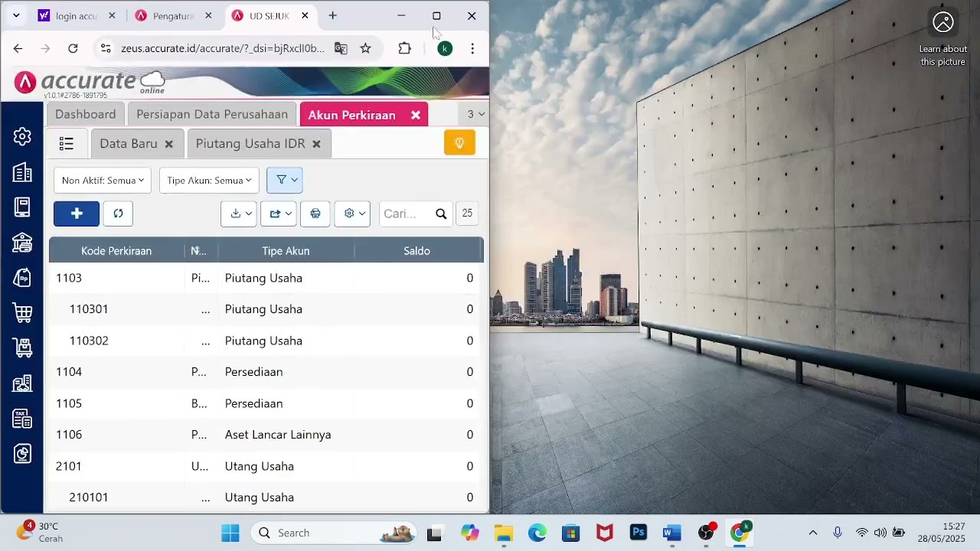The image size is (980, 551).
Task: Open the filter funnel dropdown
Action: [285, 180]
